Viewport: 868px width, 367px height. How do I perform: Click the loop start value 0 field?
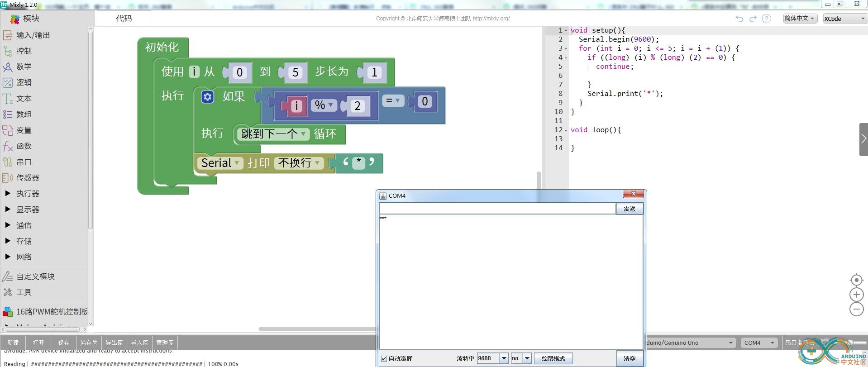[x=240, y=72]
